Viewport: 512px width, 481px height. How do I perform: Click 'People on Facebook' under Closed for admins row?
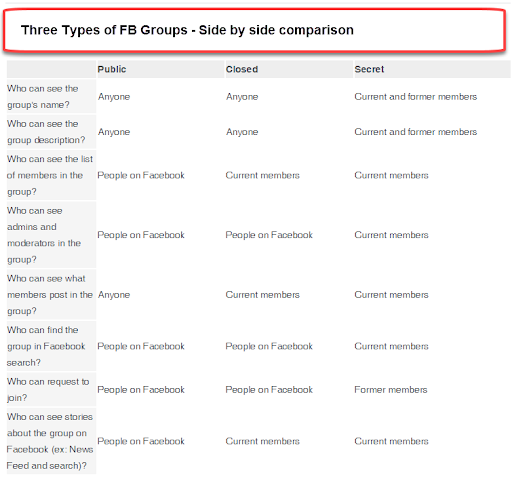click(x=269, y=235)
